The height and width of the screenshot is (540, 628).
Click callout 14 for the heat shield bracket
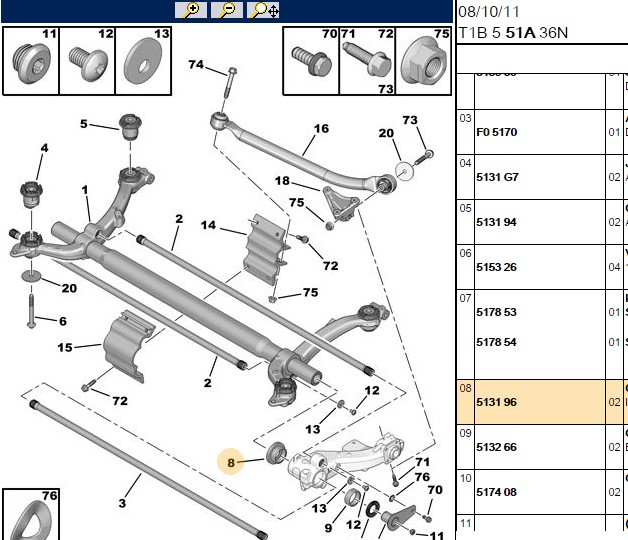208,225
